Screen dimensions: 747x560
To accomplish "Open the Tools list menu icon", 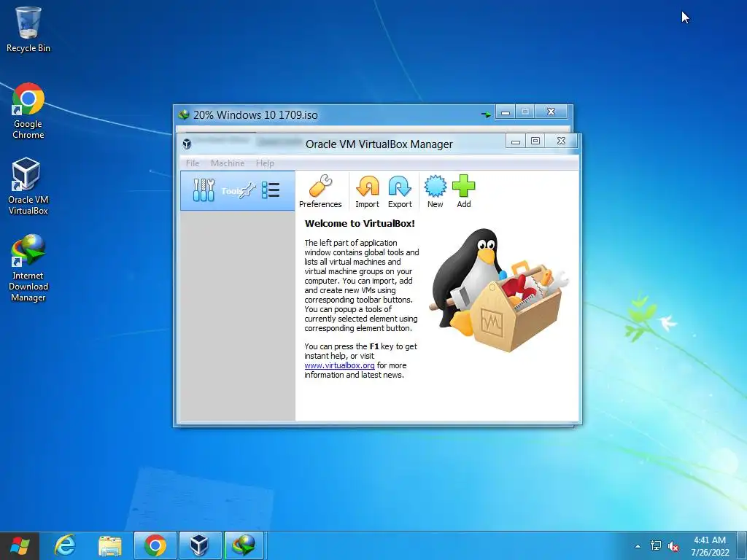I will [271, 190].
